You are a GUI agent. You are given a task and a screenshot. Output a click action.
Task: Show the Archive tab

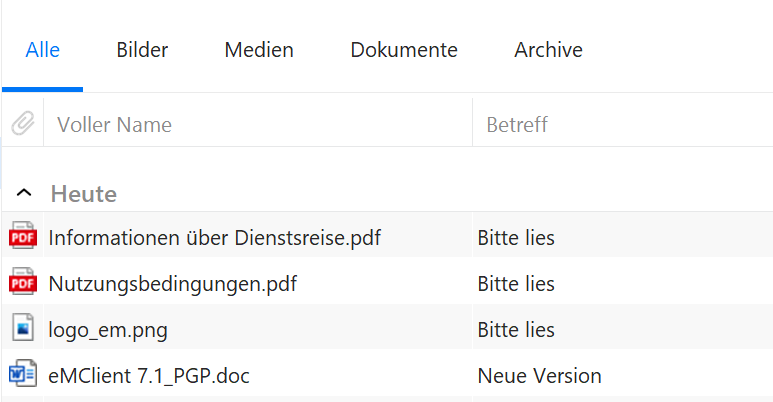pyautogui.click(x=549, y=50)
